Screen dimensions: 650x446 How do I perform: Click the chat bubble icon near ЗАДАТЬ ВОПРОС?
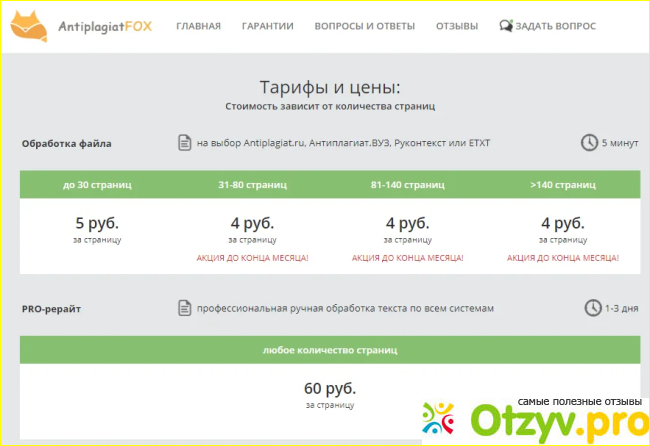click(505, 26)
